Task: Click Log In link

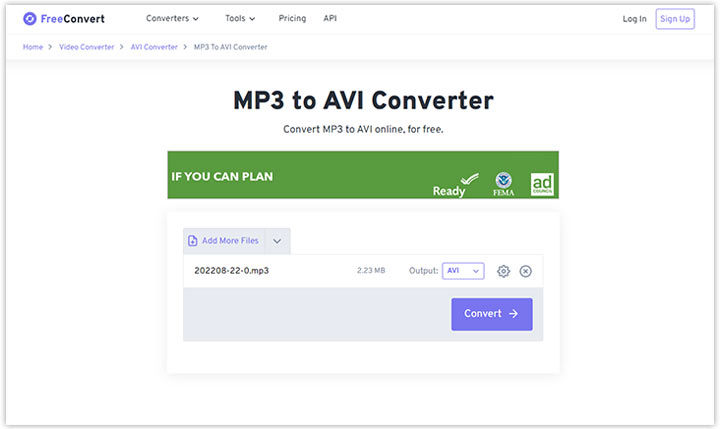Action: pyautogui.click(x=634, y=19)
